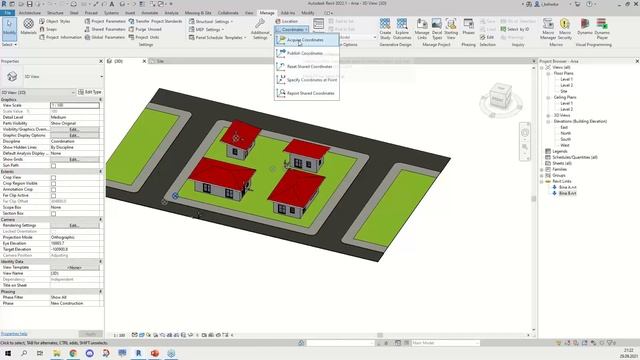
Task: Open Windows Start menu
Action: 7,353
